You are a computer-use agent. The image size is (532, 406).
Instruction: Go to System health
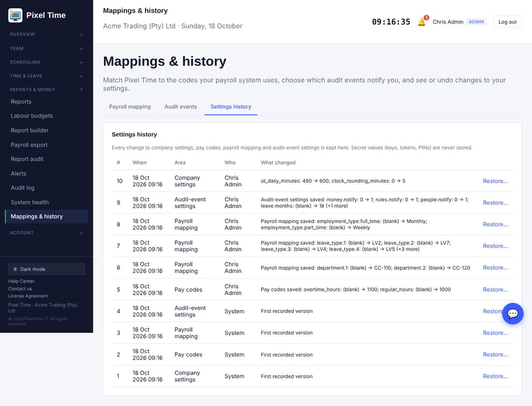pos(46,202)
